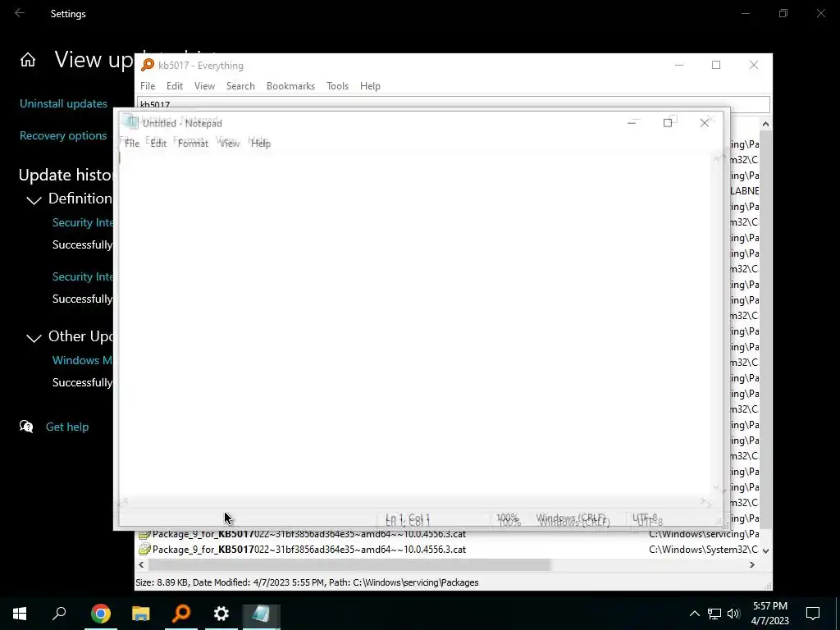Click Notepad status bar UTF-8 entry
This screenshot has width=840, height=630.
(x=646, y=519)
